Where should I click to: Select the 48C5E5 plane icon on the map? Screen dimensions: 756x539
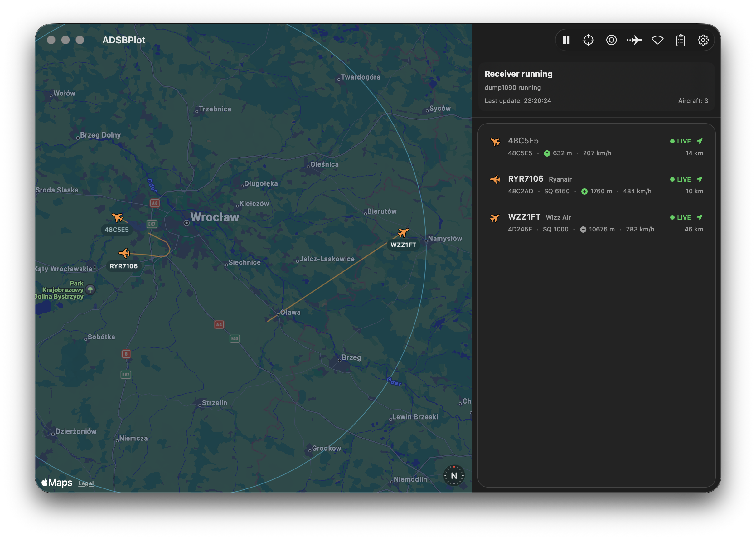coord(118,217)
